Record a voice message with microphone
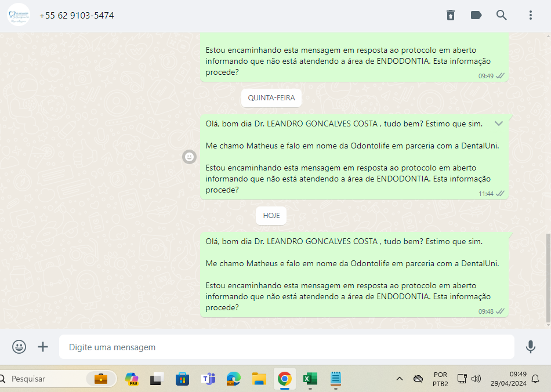This screenshot has height=392, width=551. (530, 347)
